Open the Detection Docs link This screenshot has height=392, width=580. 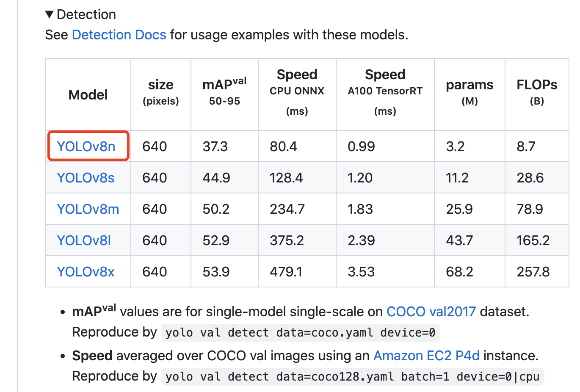(119, 35)
